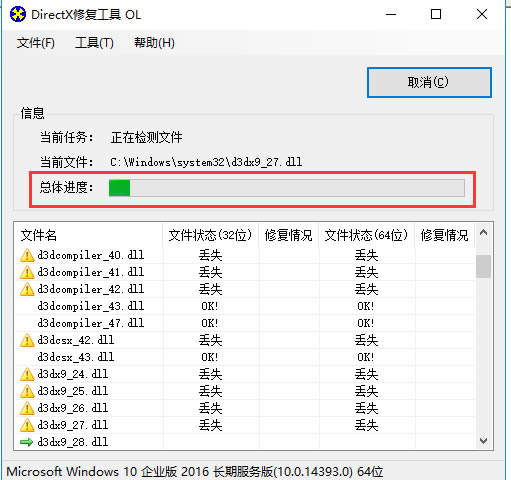Select the d3dx9_28.dll file name
Image resolution: width=511 pixels, height=480 pixels.
pos(73,442)
